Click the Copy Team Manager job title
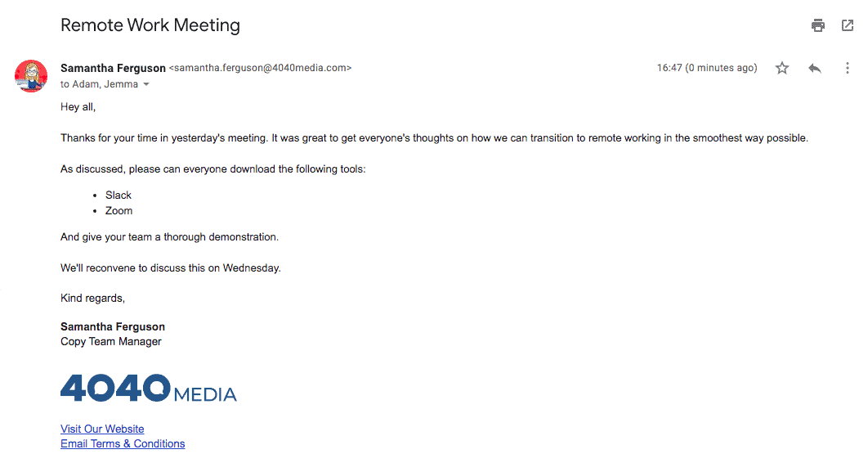The image size is (868, 463). pos(111,341)
